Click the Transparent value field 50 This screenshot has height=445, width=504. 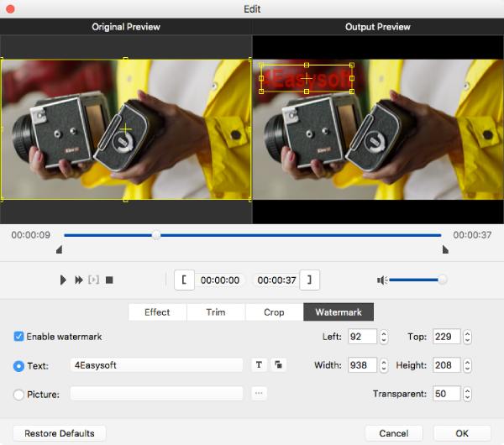pos(447,394)
